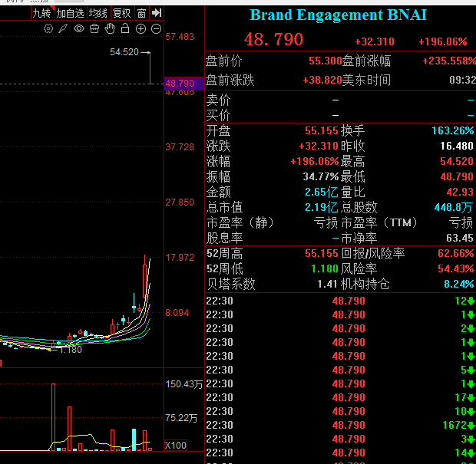Zoom in with the plus icon

(x=140, y=29)
